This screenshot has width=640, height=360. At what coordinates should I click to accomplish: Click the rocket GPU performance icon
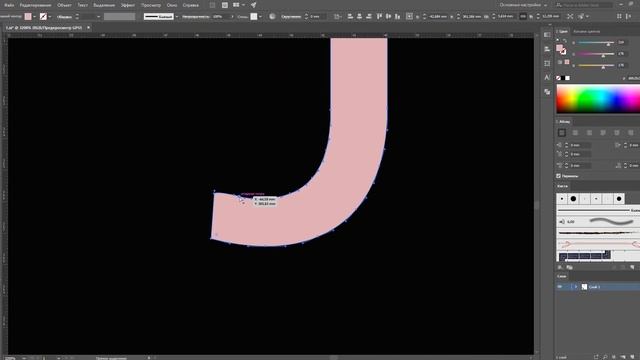(x=253, y=5)
